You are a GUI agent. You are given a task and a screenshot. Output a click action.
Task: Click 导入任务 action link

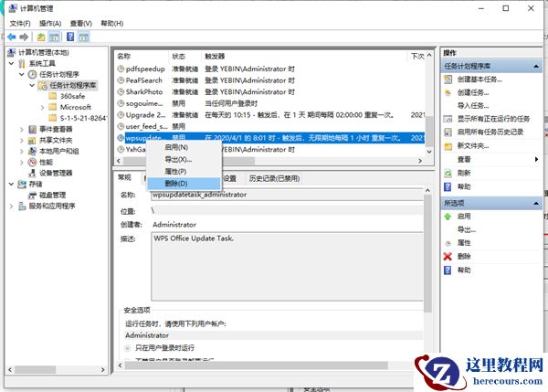coord(473,106)
